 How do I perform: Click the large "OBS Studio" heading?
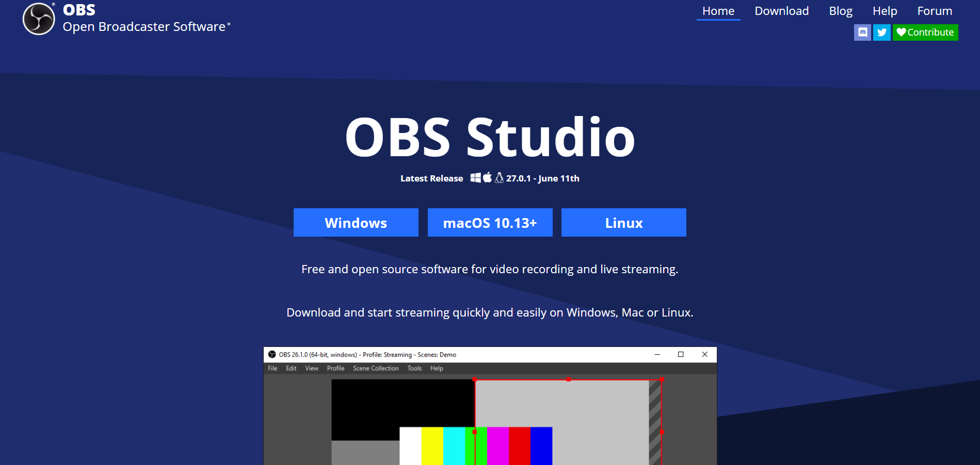pos(490,137)
